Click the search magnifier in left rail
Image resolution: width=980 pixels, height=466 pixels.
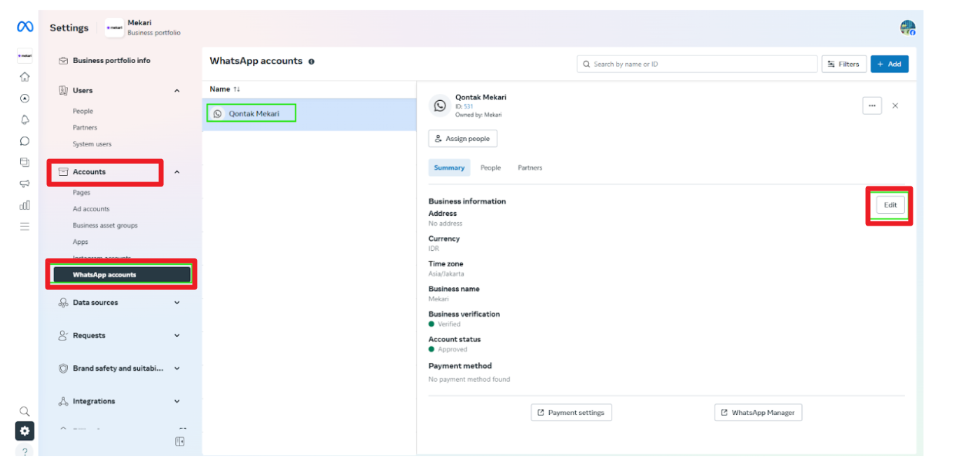(x=25, y=411)
